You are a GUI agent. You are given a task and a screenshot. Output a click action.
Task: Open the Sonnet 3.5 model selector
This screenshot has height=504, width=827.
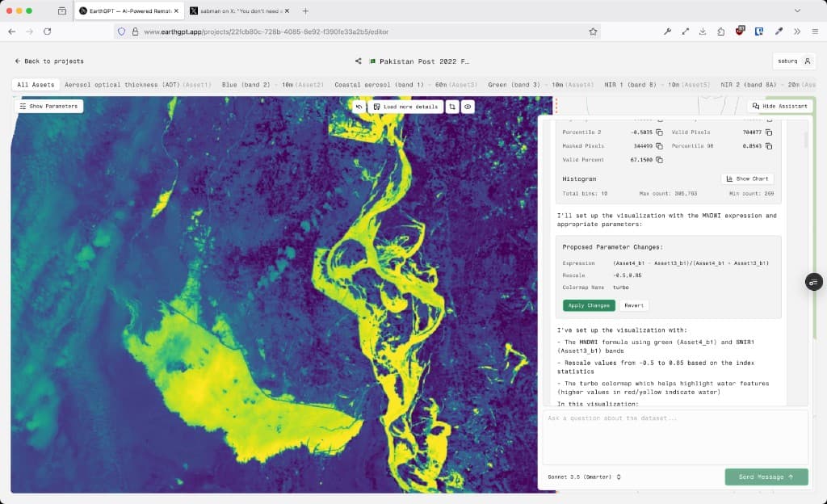click(x=585, y=477)
